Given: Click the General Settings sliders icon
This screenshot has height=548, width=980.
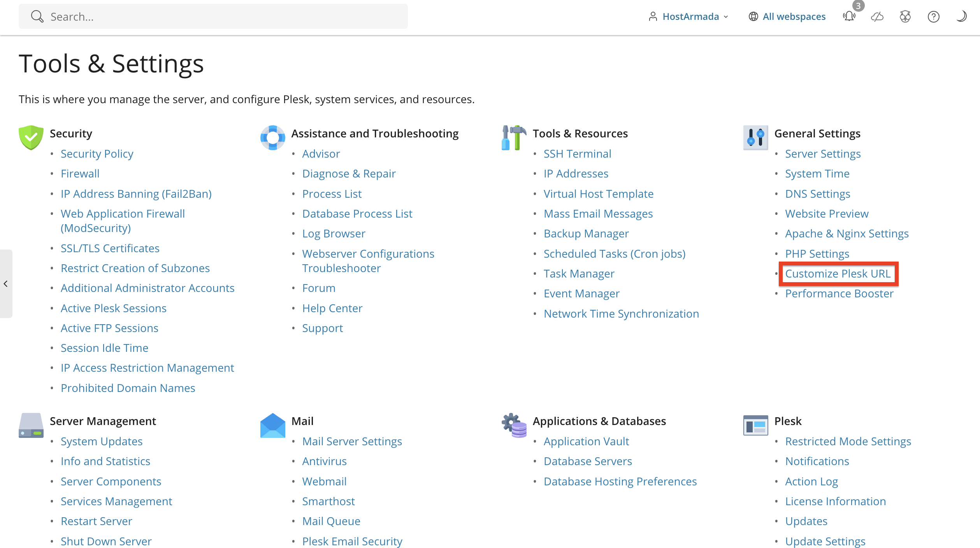Looking at the screenshot, I should point(755,137).
